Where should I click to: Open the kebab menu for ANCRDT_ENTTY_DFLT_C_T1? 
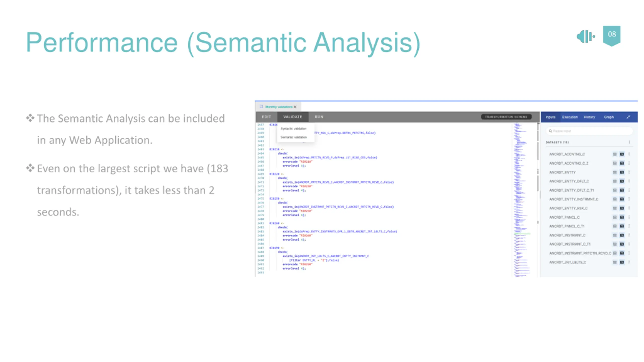[x=629, y=190]
